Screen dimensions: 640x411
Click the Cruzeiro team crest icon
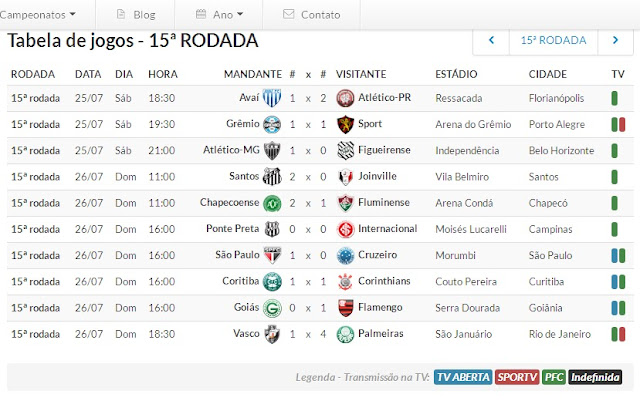pos(345,255)
